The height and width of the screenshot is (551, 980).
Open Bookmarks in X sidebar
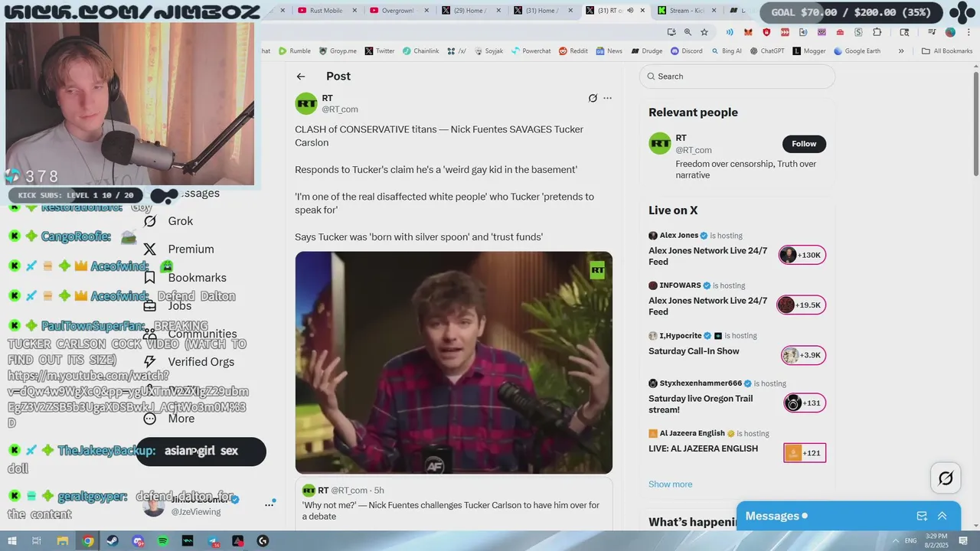click(x=185, y=278)
